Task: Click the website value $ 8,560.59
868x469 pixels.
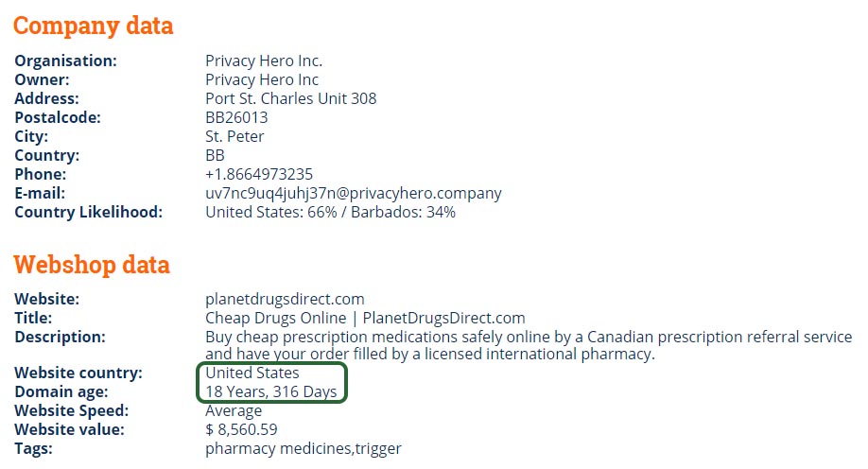Action: pos(241,429)
